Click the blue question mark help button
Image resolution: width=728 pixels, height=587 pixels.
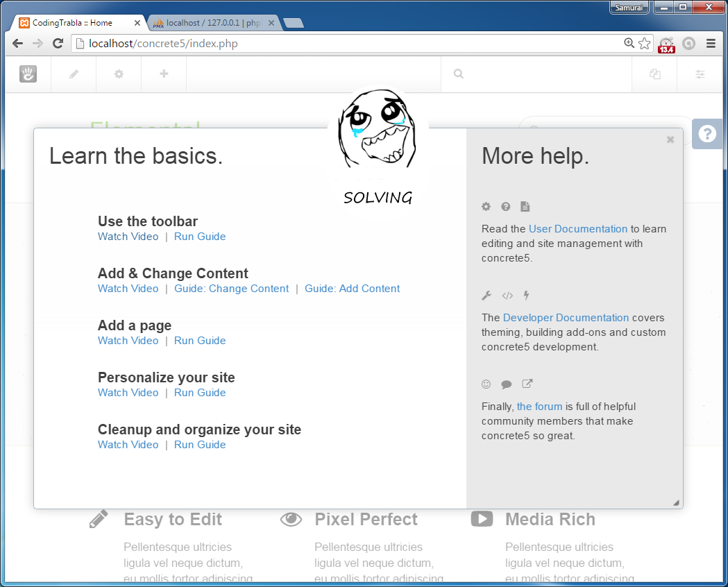(x=707, y=134)
